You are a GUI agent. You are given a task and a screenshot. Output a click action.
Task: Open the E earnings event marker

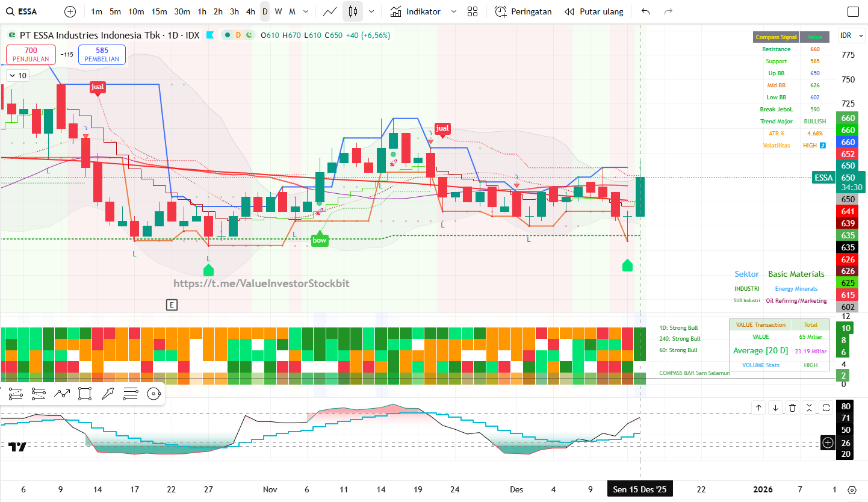172,305
